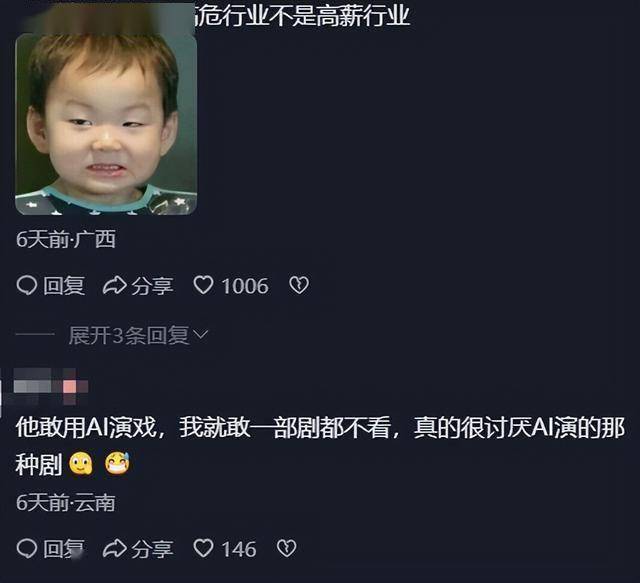Like the comment showing 1006 likes
This screenshot has width=640, height=583.
click(203, 285)
